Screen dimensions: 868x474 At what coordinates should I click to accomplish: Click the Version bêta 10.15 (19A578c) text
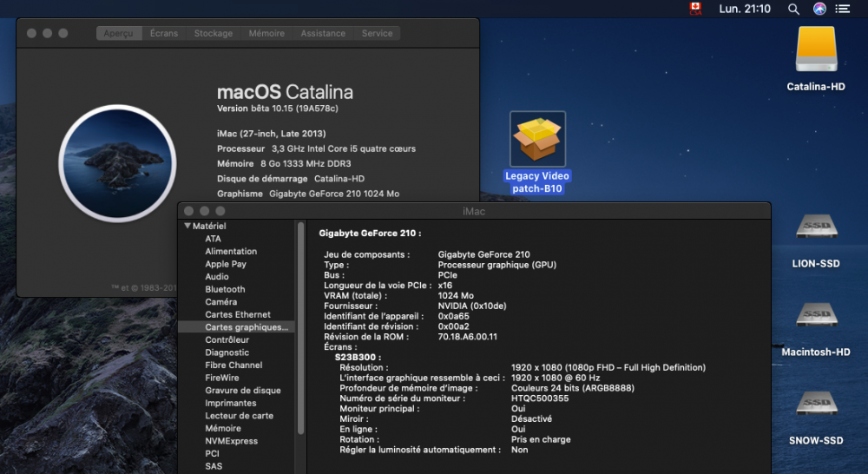(278, 109)
